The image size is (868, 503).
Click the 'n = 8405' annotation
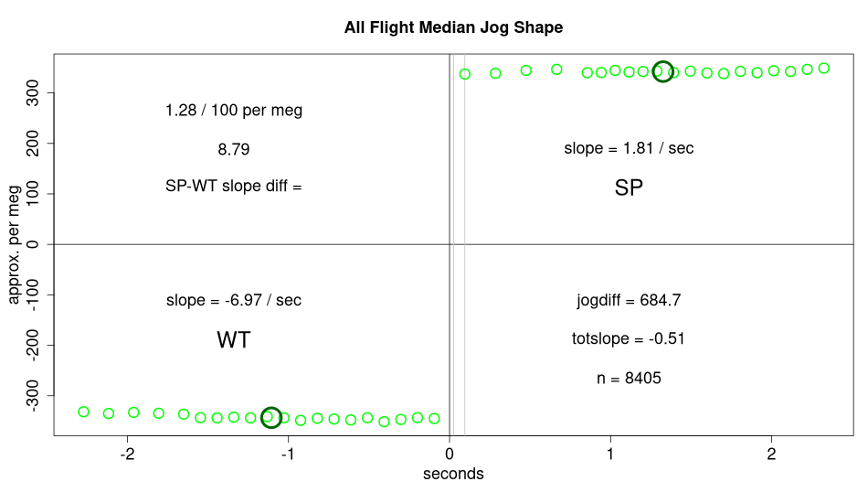tap(629, 378)
